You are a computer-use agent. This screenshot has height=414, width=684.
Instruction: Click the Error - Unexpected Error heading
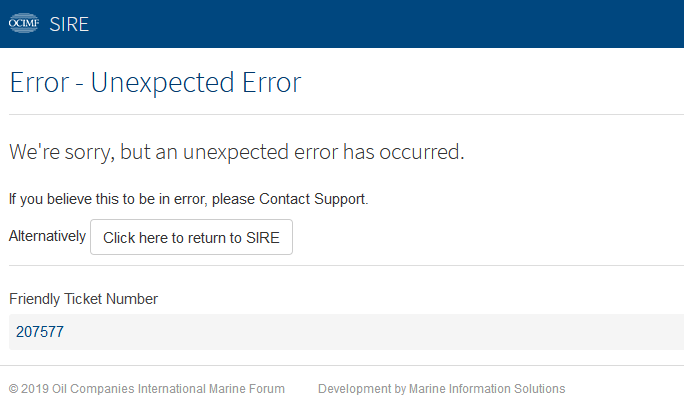click(x=155, y=82)
